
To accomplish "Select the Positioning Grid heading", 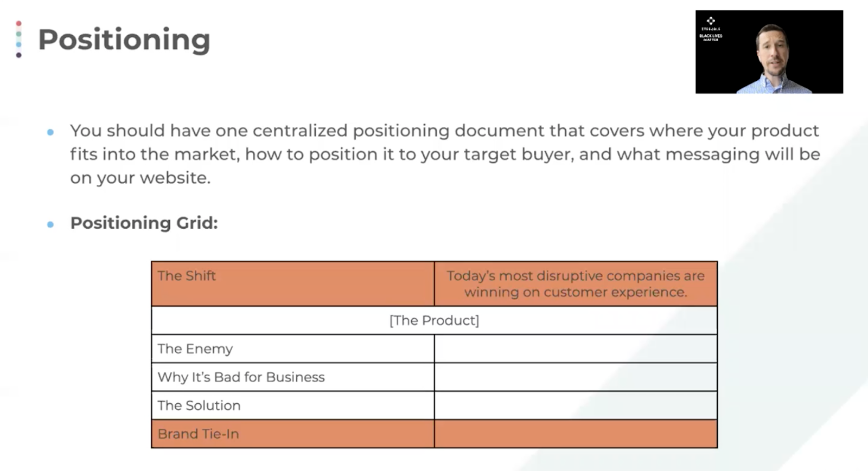I will pyautogui.click(x=144, y=223).
